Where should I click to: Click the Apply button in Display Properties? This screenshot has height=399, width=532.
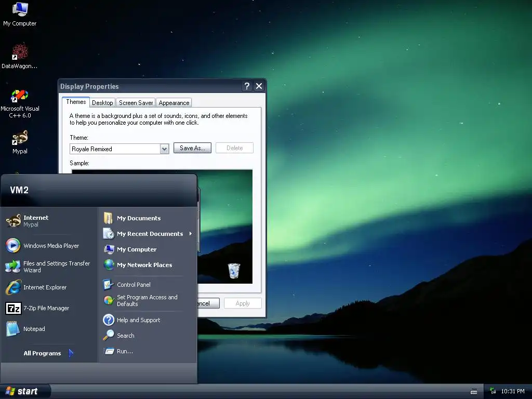click(x=243, y=303)
